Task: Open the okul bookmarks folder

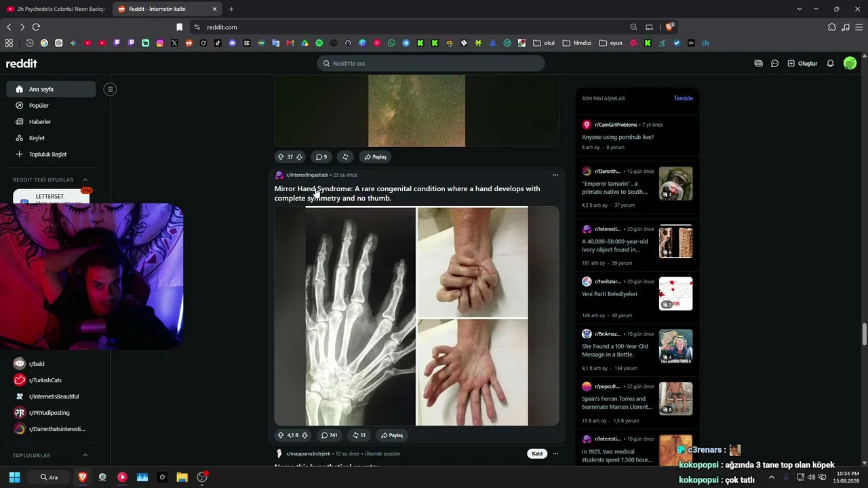Action: [544, 43]
